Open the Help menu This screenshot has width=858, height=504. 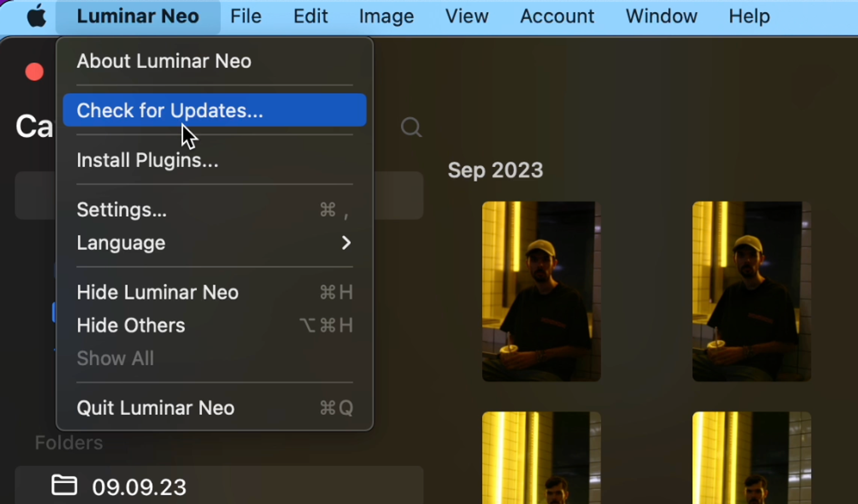749,16
